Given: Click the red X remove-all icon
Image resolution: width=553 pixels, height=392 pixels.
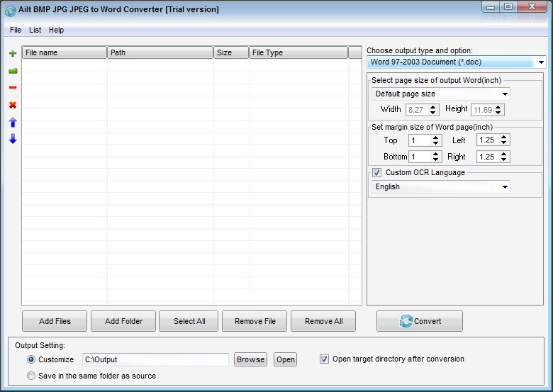Looking at the screenshot, I should pos(13,105).
